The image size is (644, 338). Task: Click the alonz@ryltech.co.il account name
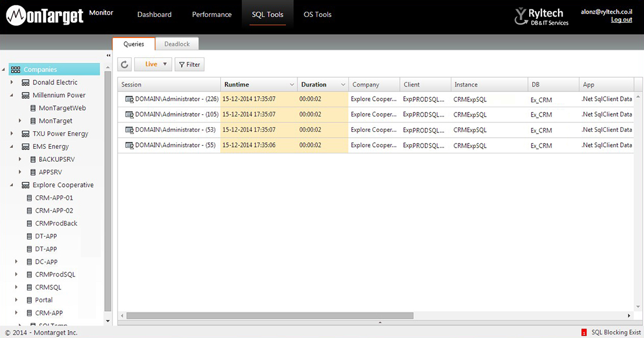[x=606, y=12]
